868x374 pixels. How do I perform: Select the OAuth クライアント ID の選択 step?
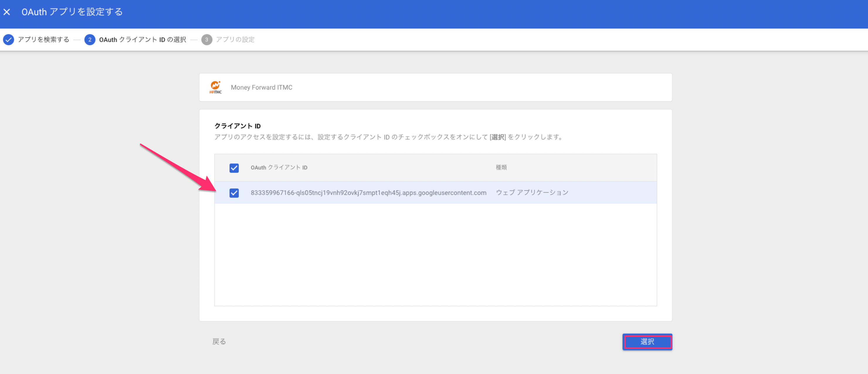(143, 40)
